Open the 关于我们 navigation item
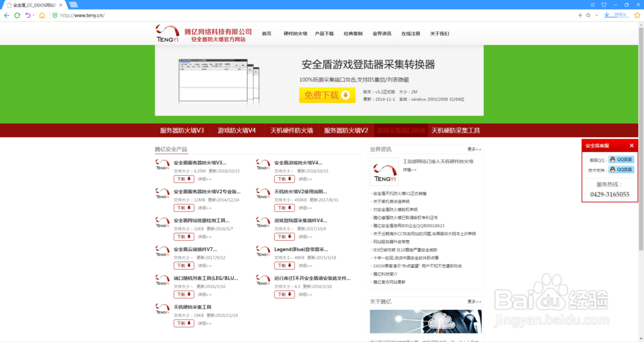Viewport: 644px width, 342px height. click(x=439, y=33)
